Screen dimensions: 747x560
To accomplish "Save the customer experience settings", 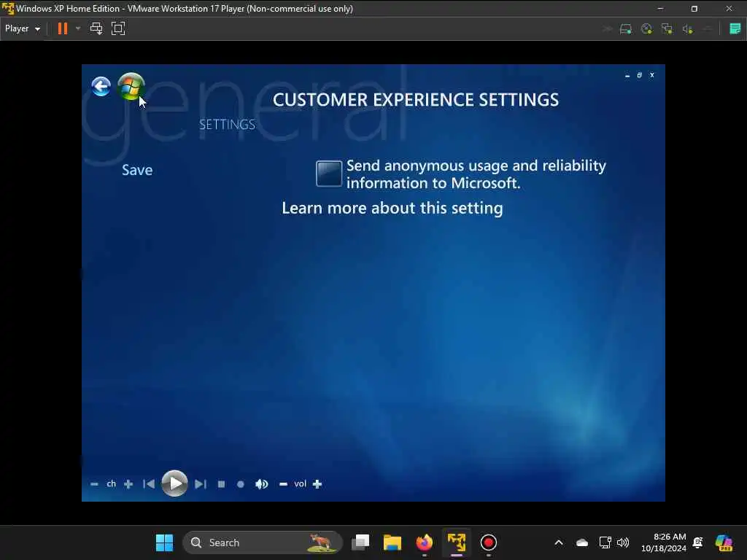I will (x=137, y=170).
